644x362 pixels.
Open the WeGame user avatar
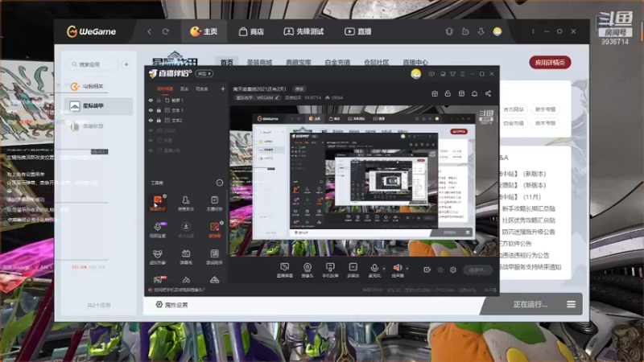pos(497,31)
